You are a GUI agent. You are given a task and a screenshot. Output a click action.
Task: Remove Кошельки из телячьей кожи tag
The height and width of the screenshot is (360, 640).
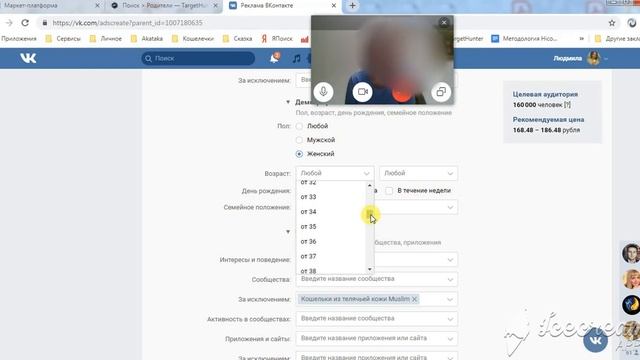click(x=414, y=299)
